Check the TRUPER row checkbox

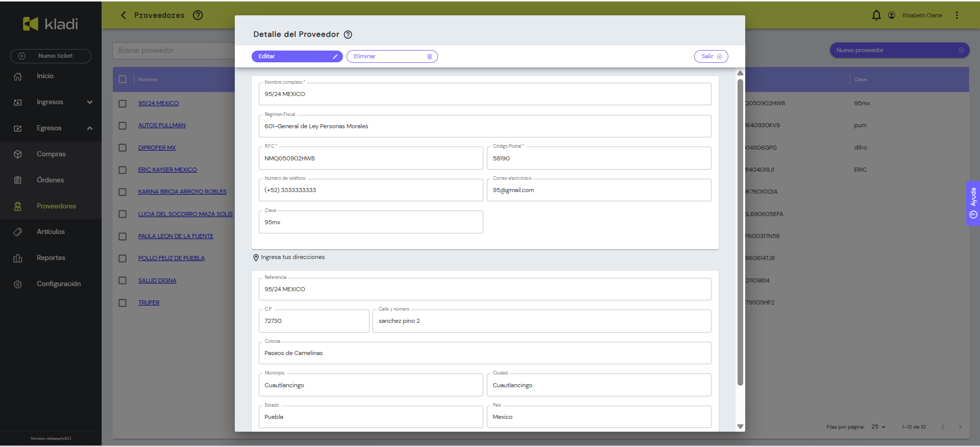coord(122,303)
